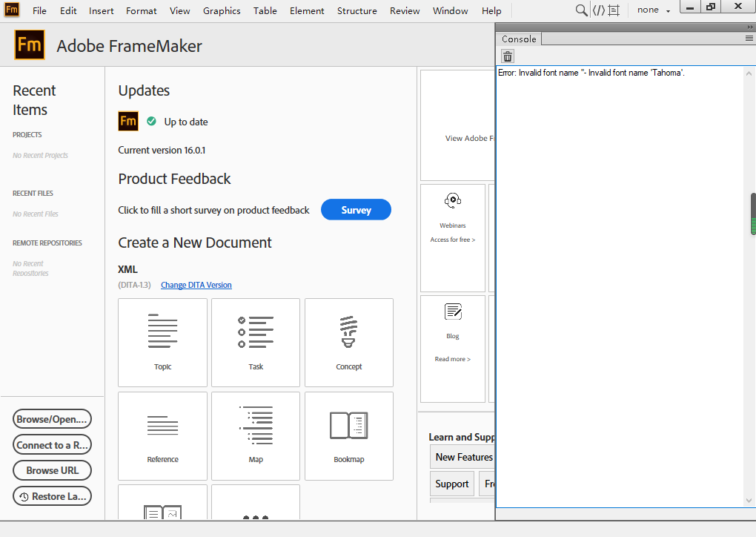The height and width of the screenshot is (537, 756).
Task: Click the partially visible book template tile
Action: pos(162,502)
